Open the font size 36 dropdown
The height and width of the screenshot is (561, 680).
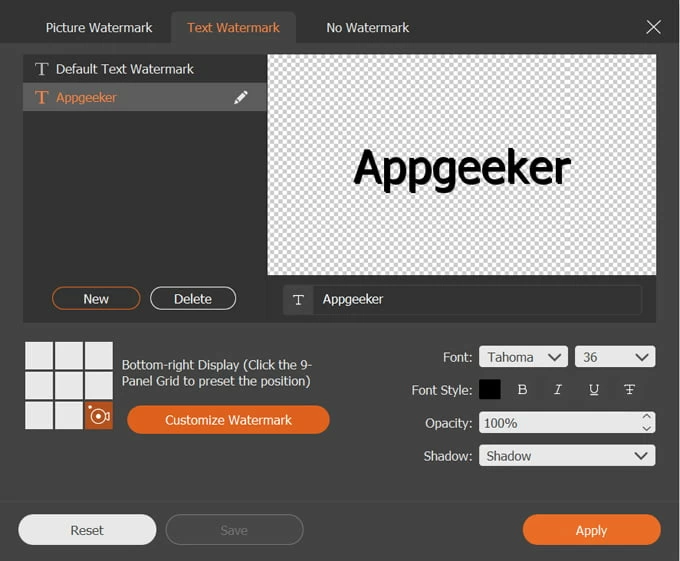[x=614, y=357]
